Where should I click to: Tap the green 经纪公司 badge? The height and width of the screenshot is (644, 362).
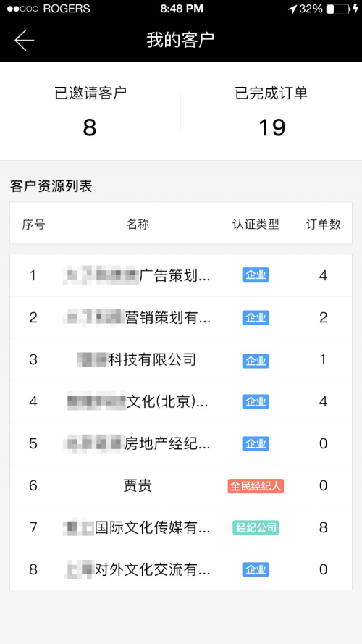[256, 528]
